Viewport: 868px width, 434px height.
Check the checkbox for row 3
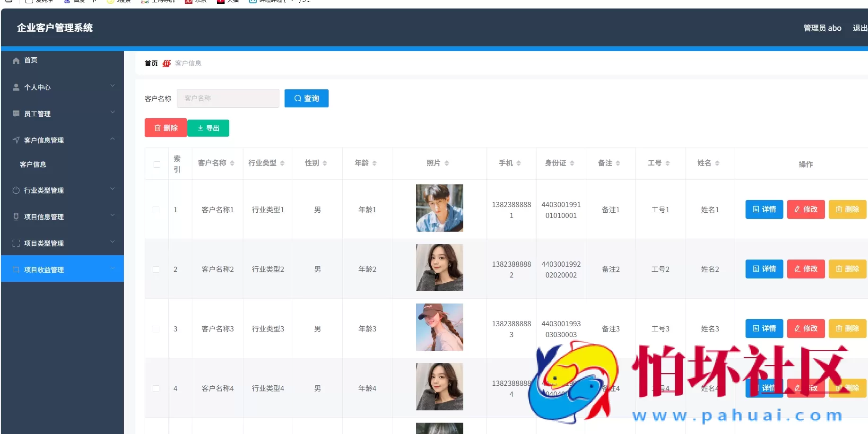[x=156, y=329]
